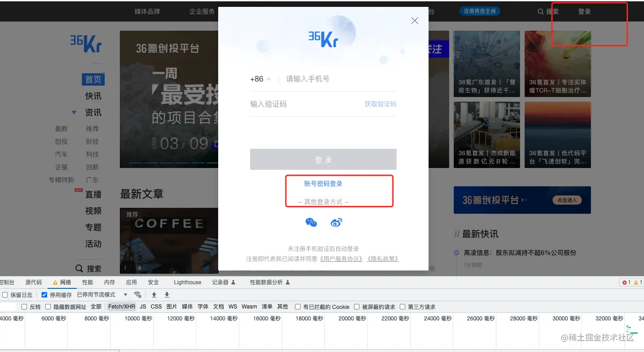Click 获取验证码 link
644x352 pixels.
click(x=381, y=104)
